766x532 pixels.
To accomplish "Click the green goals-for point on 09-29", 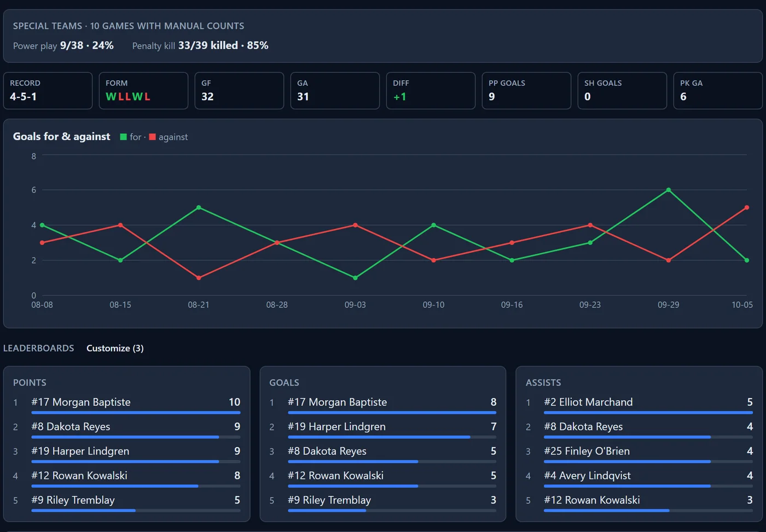I will pos(669,190).
